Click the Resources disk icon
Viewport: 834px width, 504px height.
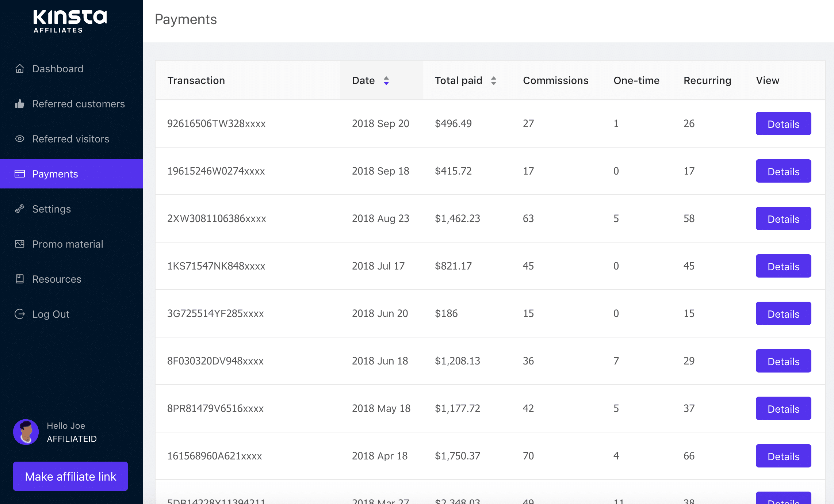20,279
